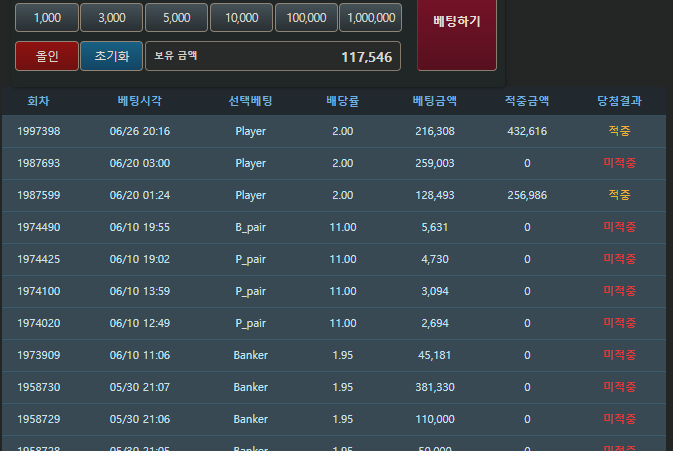Click bet amount 110,000
Viewport: 673px width, 451px height.
click(435, 419)
